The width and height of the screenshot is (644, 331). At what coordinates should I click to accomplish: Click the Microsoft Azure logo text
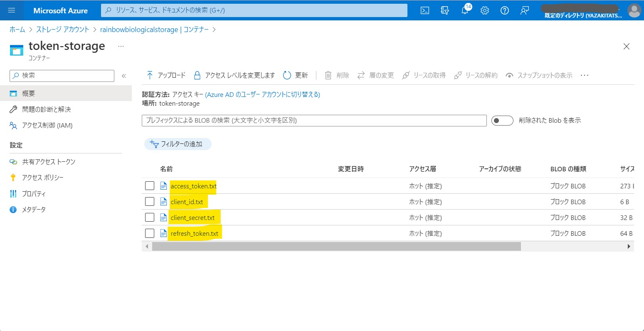61,10
